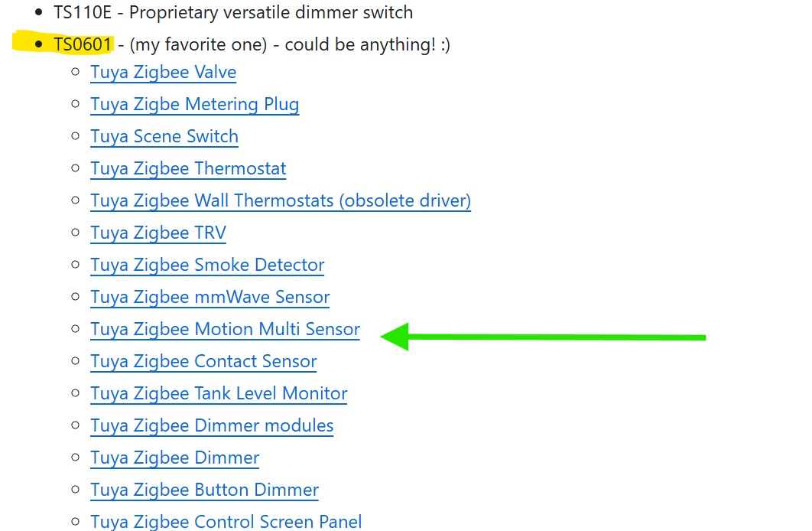Open the Tuya Zigbee Button Dimmer link
812x531 pixels.
[x=205, y=490]
